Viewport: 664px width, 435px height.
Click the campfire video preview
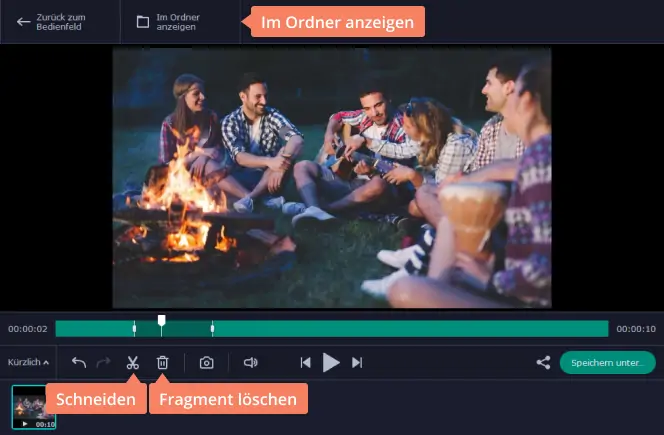332,177
